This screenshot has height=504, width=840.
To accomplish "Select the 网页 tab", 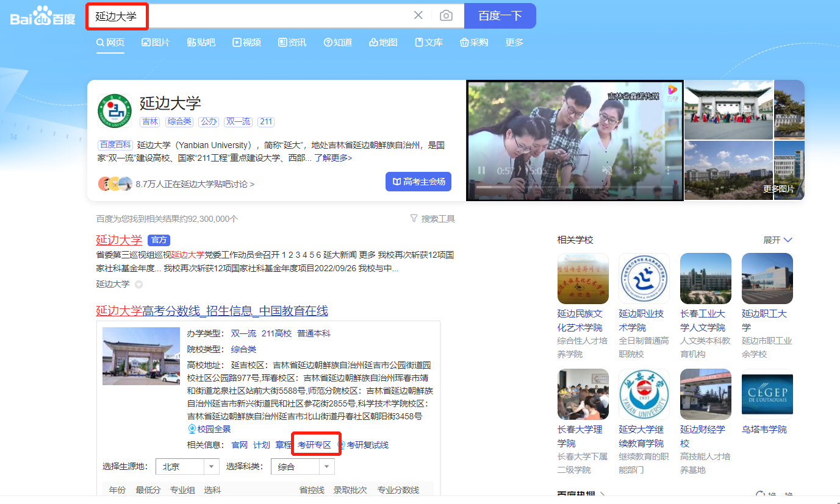I will click(110, 42).
